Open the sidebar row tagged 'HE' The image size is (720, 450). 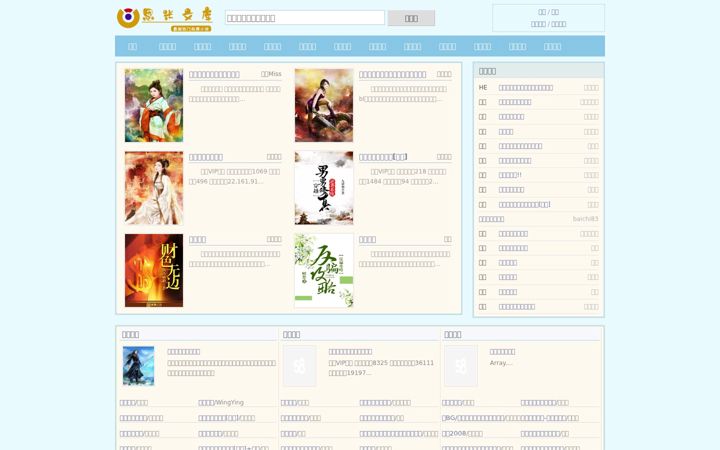[x=539, y=88]
